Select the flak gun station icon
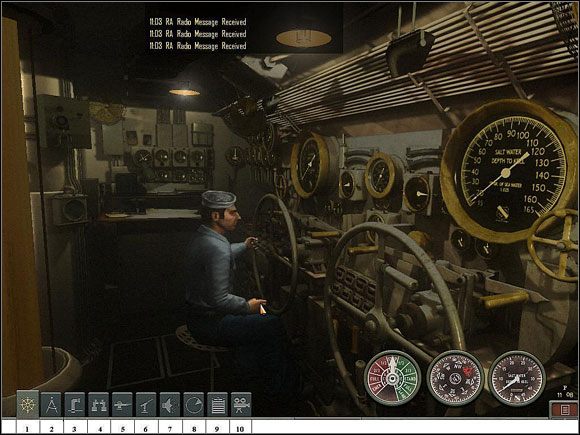 [x=146, y=405]
